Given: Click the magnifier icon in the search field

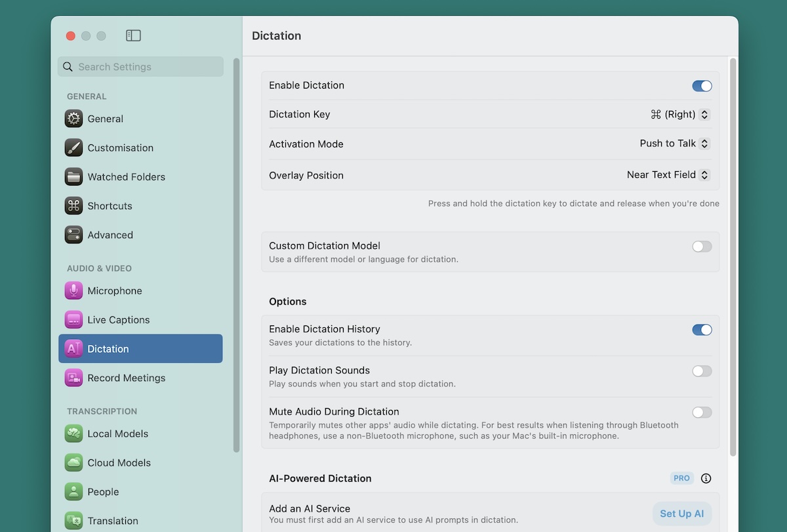Looking at the screenshot, I should pyautogui.click(x=68, y=67).
